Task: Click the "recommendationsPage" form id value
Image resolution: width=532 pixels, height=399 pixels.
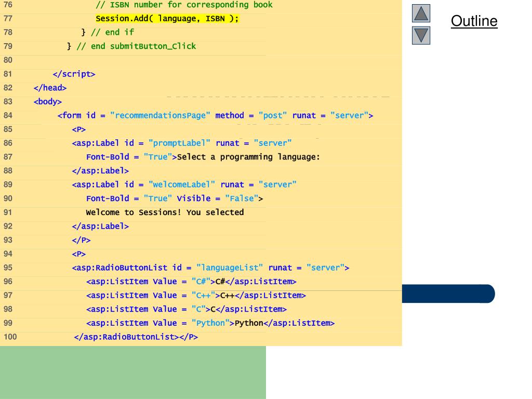Action: coord(160,115)
